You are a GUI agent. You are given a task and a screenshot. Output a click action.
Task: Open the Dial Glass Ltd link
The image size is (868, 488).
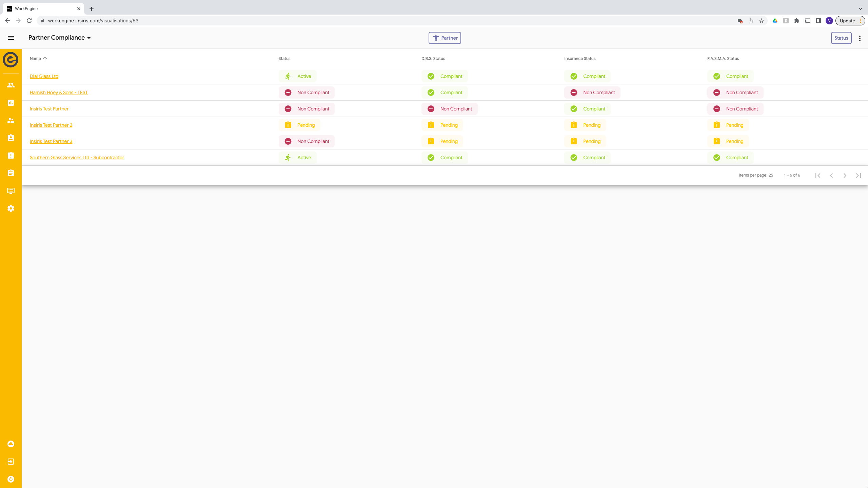44,76
